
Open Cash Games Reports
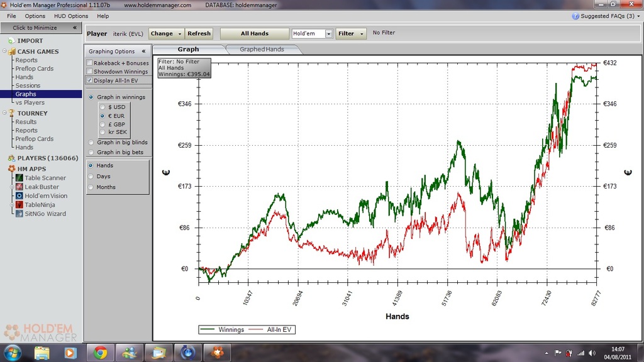(x=26, y=60)
